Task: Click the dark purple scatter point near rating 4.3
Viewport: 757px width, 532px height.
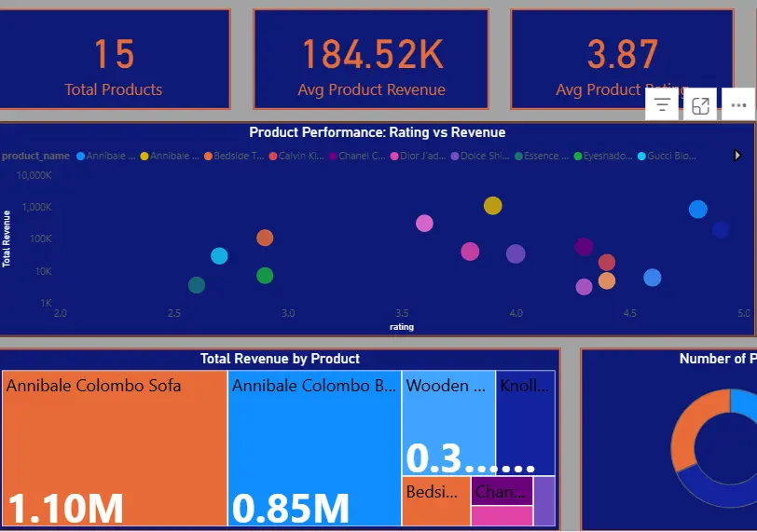Action: pyautogui.click(x=584, y=247)
